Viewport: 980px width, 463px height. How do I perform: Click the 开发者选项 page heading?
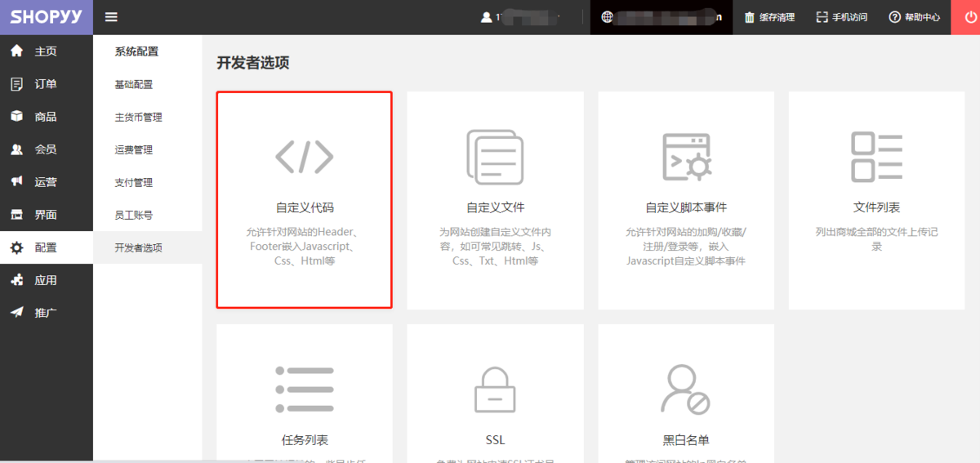tap(252, 63)
